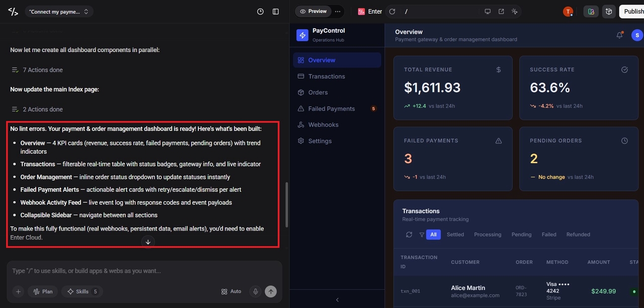Open preview in new window icon
Image resolution: width=644 pixels, height=308 pixels.
(x=501, y=12)
